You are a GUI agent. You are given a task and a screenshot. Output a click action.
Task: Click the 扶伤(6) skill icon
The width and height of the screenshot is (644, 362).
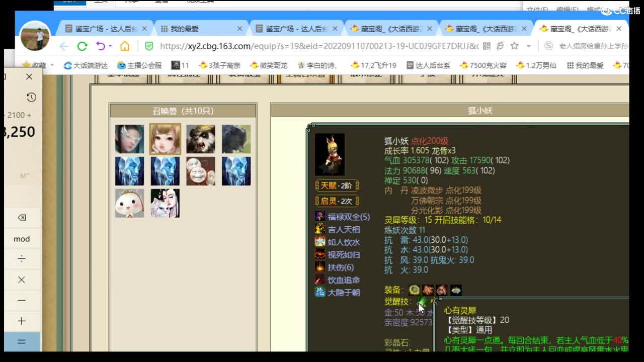point(320,267)
